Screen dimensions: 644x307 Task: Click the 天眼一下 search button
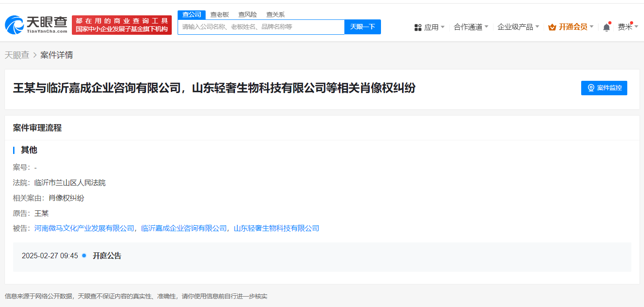point(362,27)
